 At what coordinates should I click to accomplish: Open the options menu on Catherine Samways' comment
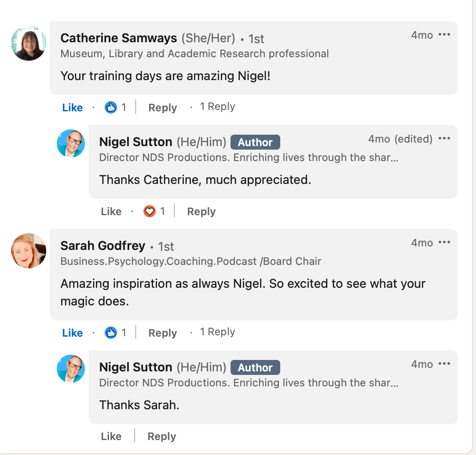pyautogui.click(x=444, y=35)
